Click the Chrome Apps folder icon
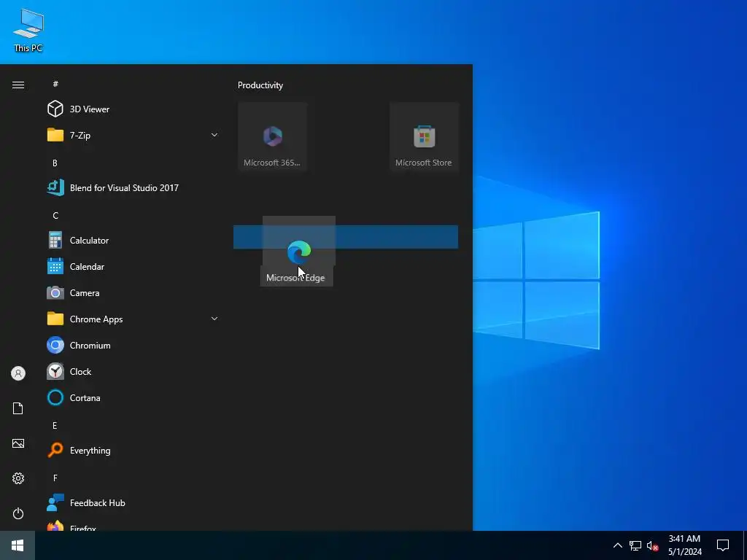The width and height of the screenshot is (747, 560). pyautogui.click(x=55, y=319)
